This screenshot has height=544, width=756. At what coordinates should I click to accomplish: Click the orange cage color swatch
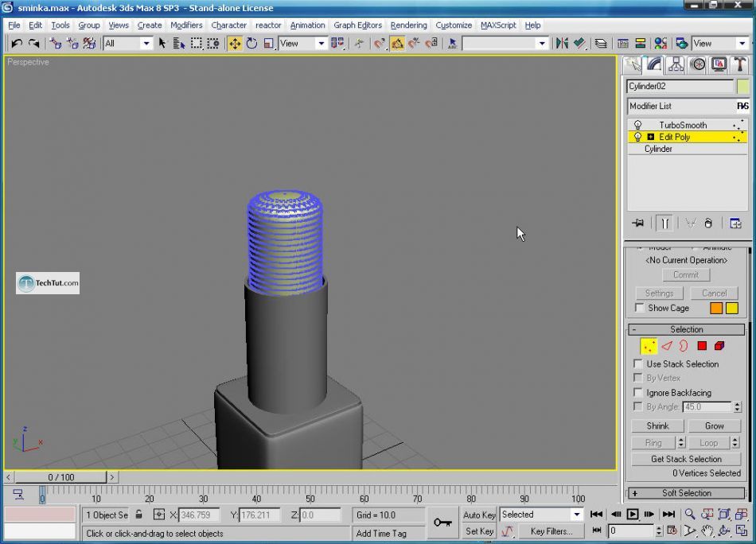pos(716,308)
